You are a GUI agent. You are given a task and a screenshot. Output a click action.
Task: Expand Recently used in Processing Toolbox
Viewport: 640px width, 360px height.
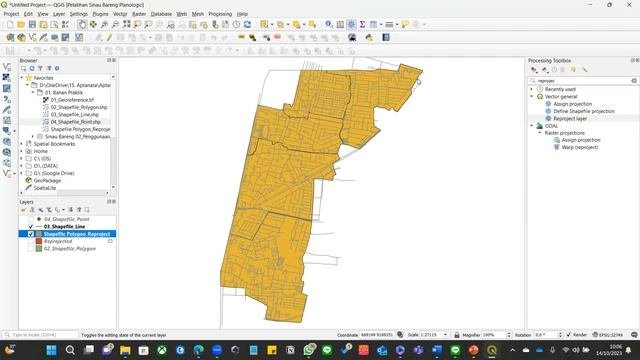point(532,89)
